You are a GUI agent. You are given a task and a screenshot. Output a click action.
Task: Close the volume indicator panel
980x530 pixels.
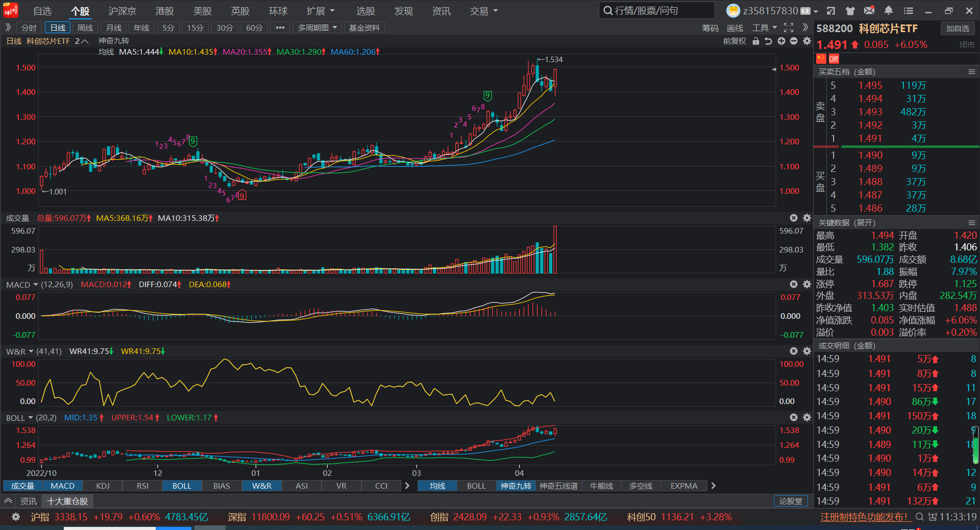click(794, 218)
